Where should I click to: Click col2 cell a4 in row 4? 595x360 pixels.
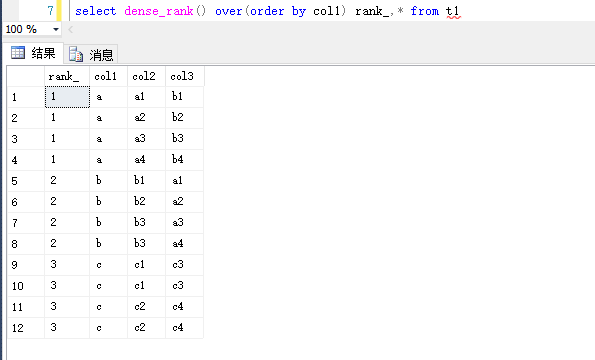tap(146, 160)
